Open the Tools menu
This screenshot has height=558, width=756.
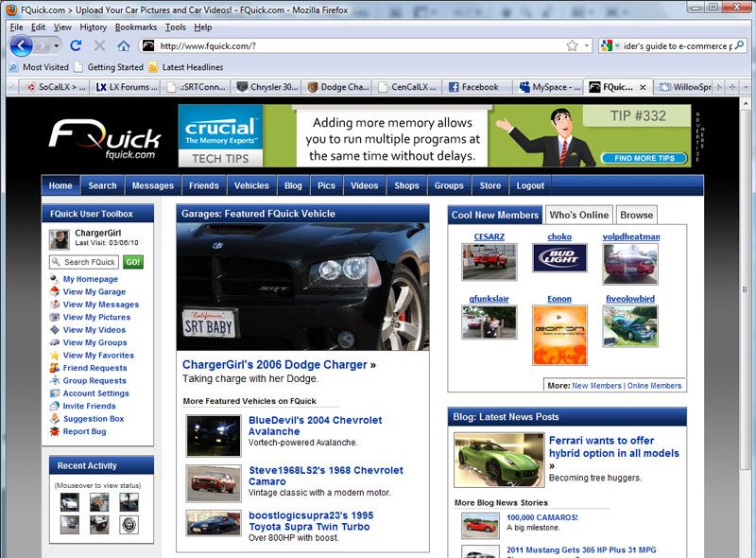pyautogui.click(x=176, y=27)
